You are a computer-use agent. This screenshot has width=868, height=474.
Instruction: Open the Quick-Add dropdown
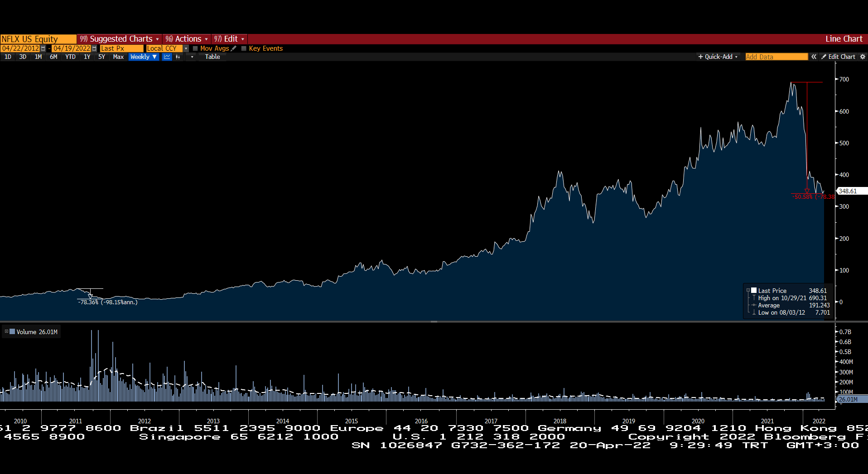click(718, 57)
